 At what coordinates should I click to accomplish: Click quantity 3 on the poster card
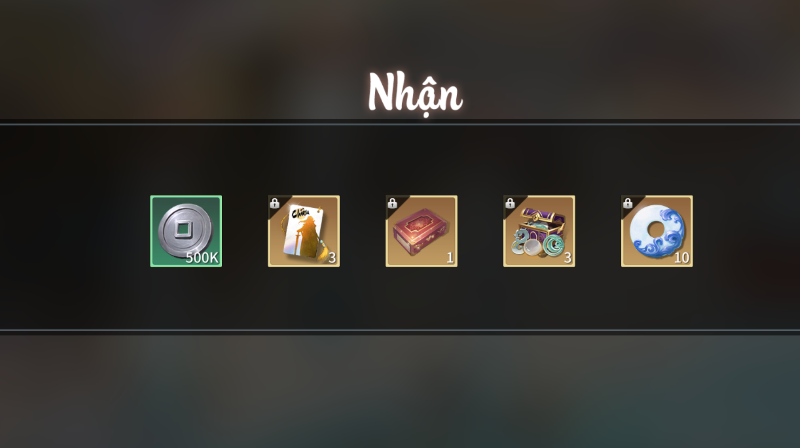coord(332,258)
